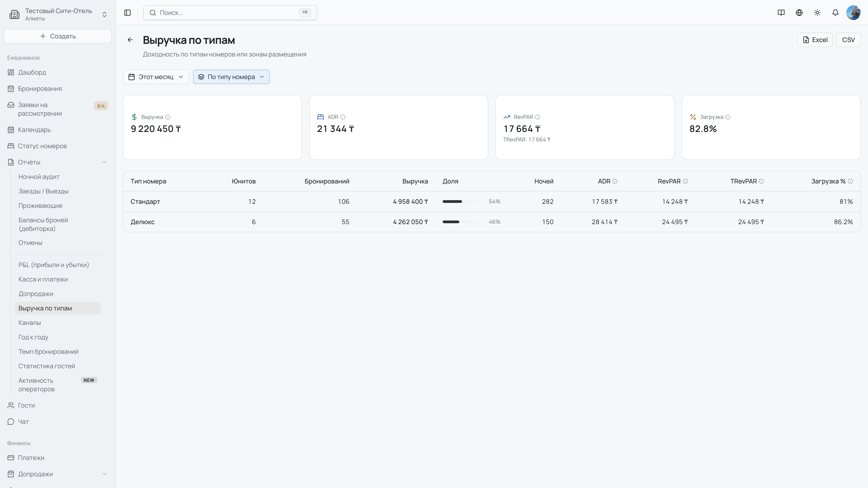Open the Допродажи report under Отчёты
This screenshot has height=488, width=868.
(58, 294)
